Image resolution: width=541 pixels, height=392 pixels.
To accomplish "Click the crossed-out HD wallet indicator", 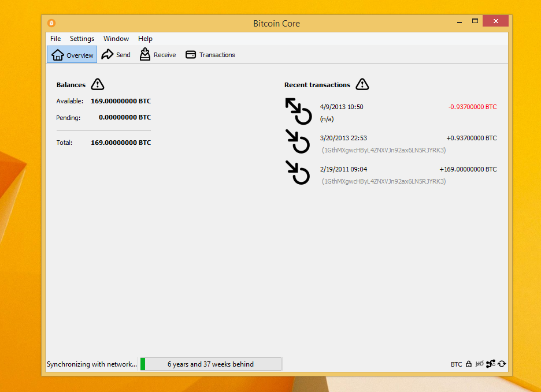I will (x=479, y=364).
